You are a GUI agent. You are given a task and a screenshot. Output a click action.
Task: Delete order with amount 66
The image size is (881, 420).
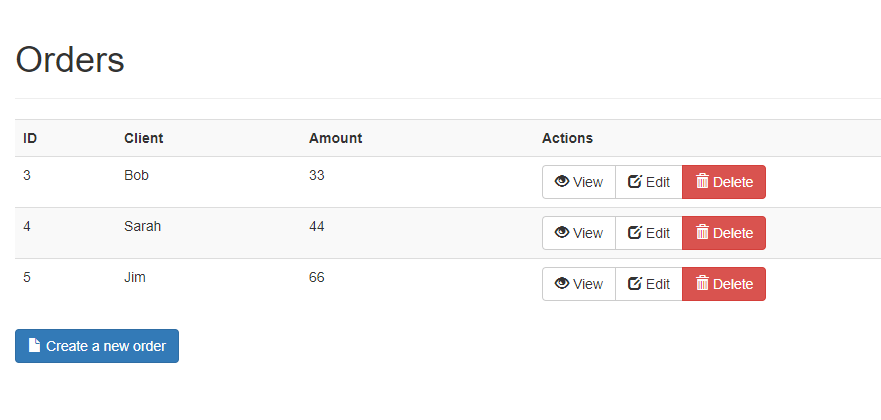(723, 284)
